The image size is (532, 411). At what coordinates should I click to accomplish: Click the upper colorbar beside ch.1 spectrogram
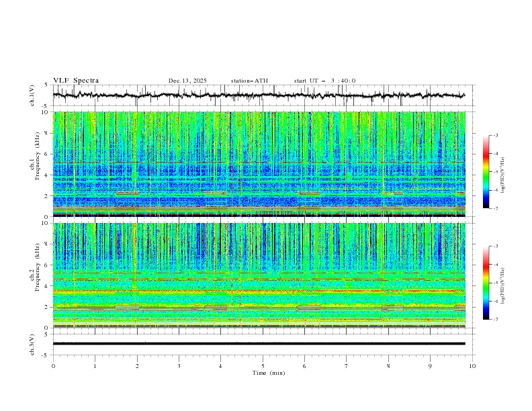pos(486,171)
